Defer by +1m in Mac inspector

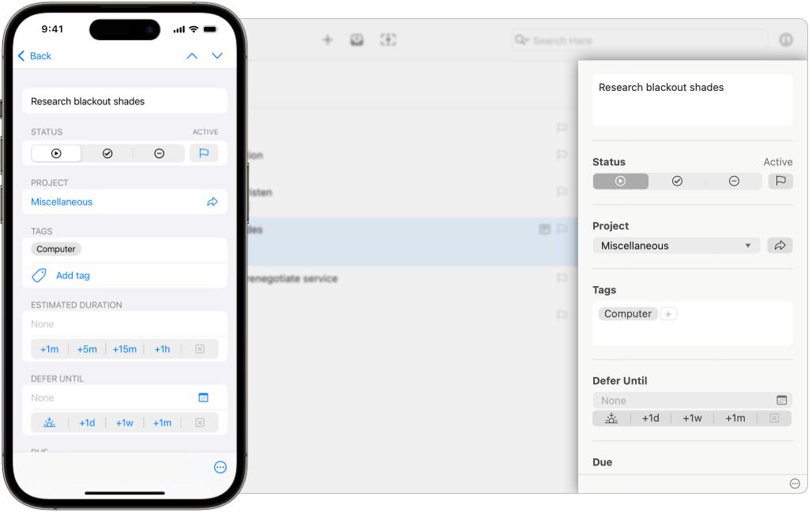[735, 418]
